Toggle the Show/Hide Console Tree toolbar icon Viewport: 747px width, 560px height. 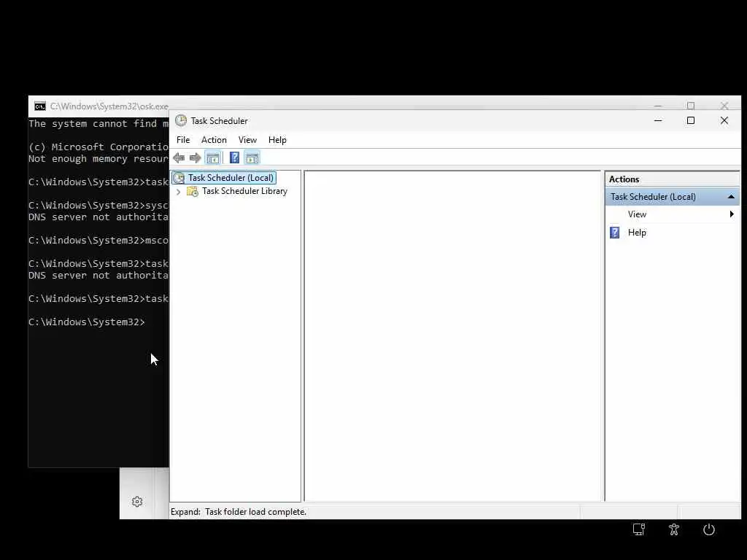[x=213, y=158]
